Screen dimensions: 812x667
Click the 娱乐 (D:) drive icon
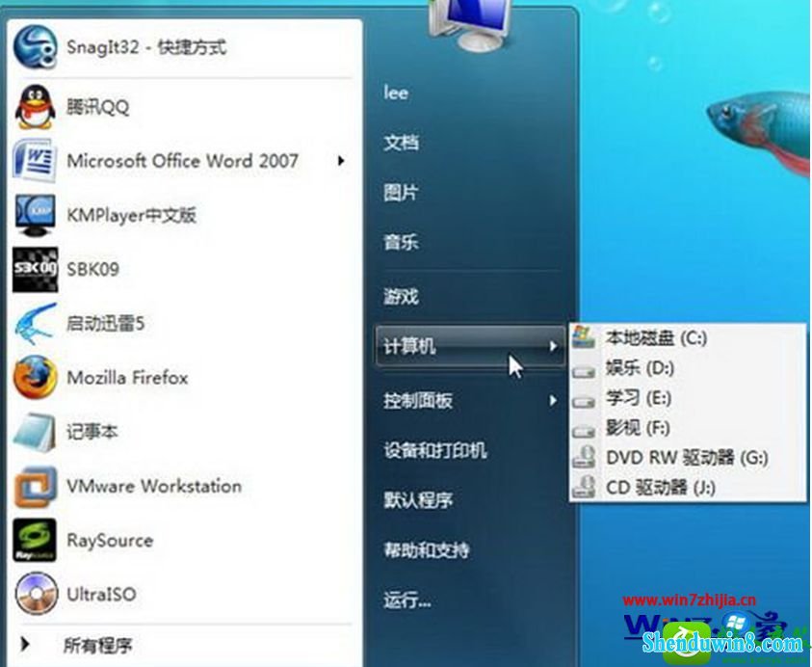pos(584,371)
